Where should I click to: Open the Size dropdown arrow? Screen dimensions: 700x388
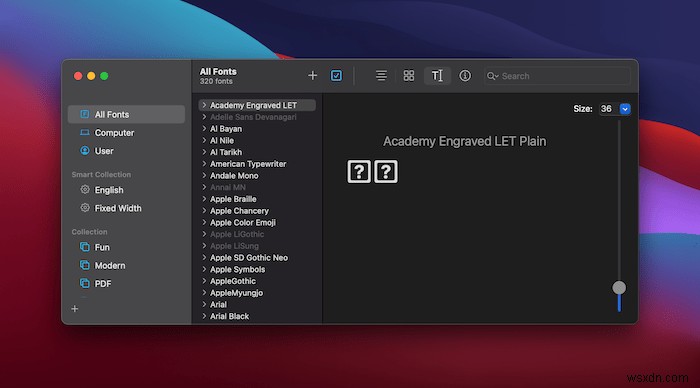coord(625,109)
